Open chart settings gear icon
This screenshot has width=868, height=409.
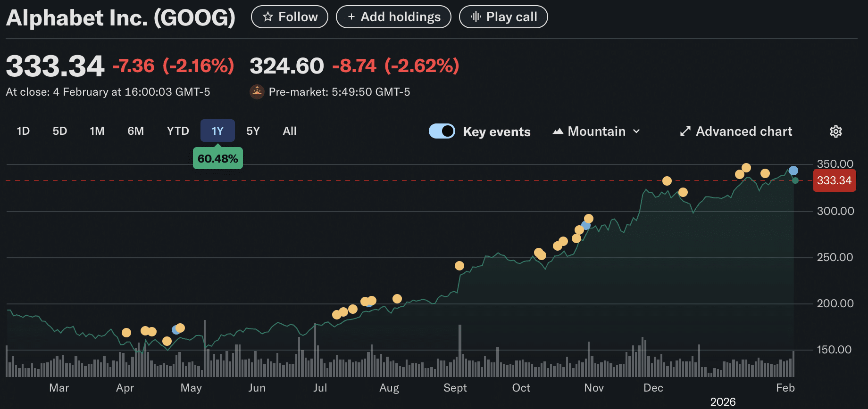pyautogui.click(x=835, y=131)
